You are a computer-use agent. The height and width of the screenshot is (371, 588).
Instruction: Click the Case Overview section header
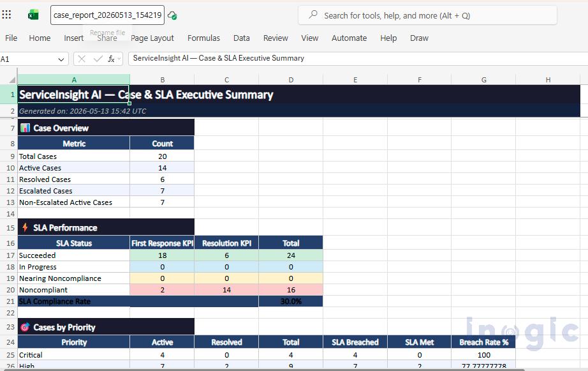(106, 128)
